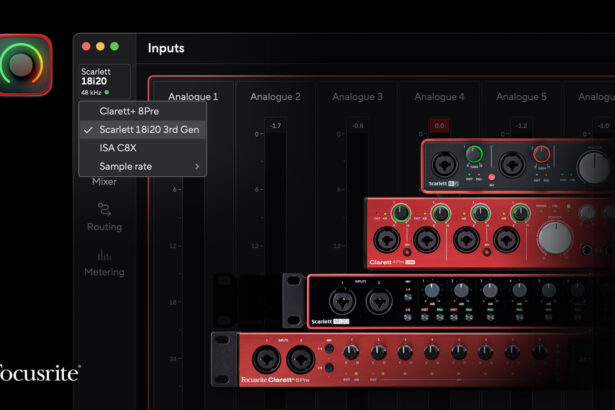Screen dimensions: 615x410
Task: Open the Routing page label
Action: (x=104, y=227)
